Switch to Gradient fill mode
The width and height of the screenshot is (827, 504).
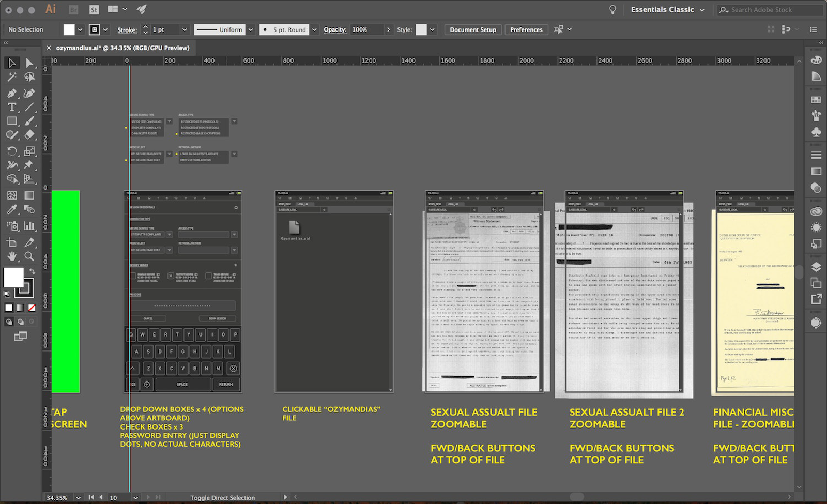[20, 308]
